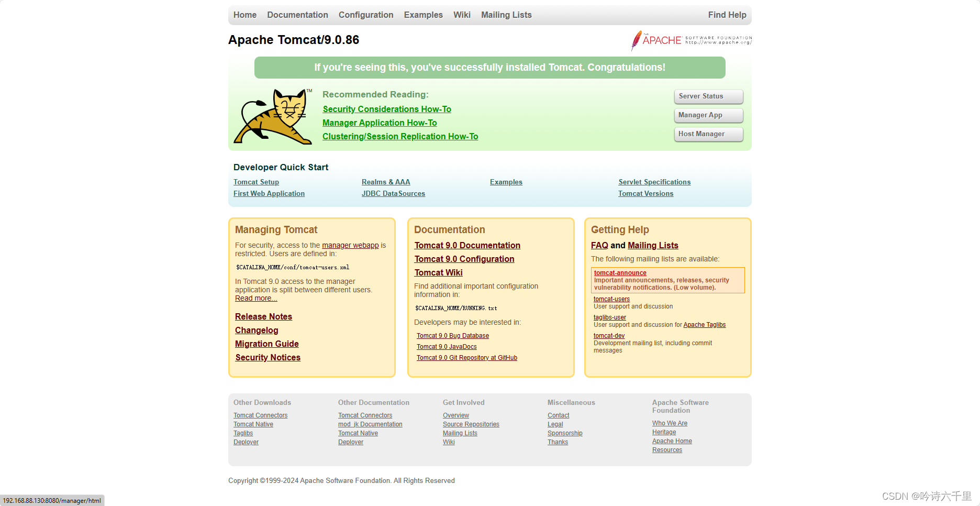The height and width of the screenshot is (506, 980).
Task: Click the Server Status button
Action: pyautogui.click(x=708, y=96)
